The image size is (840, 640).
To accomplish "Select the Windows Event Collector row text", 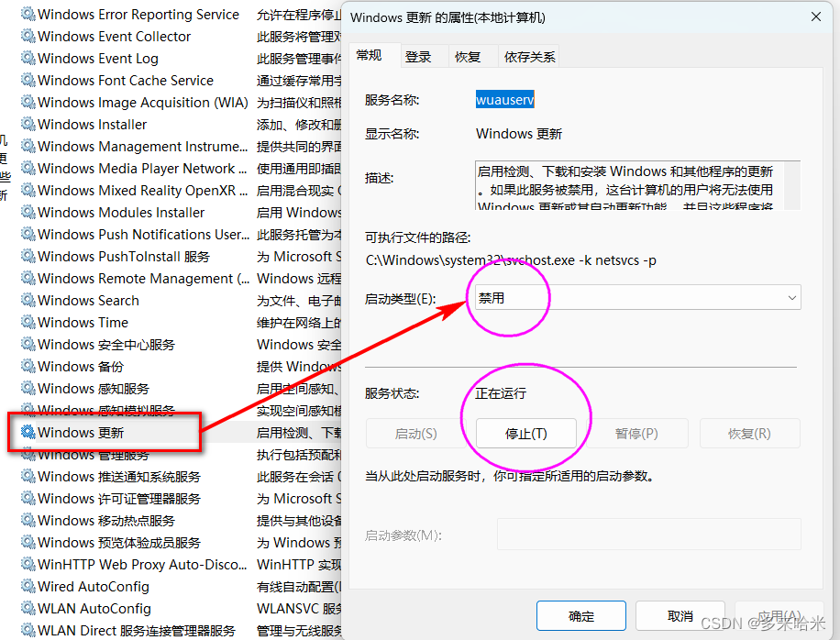I will tap(114, 37).
